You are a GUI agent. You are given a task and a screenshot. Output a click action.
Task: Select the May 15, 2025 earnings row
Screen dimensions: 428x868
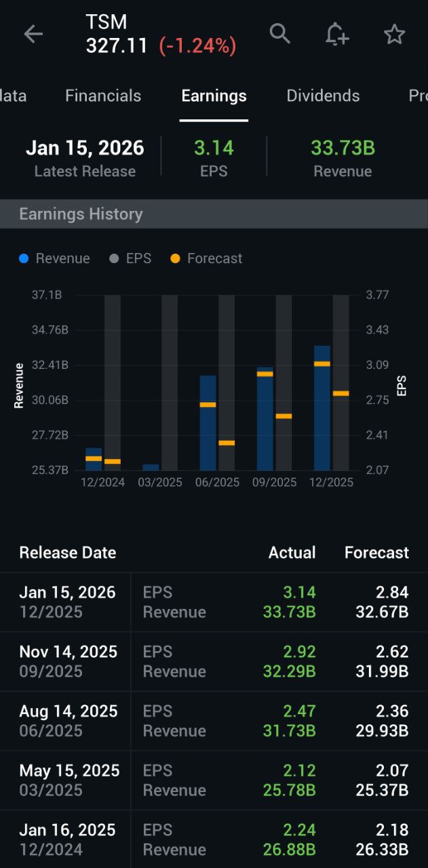point(214,780)
